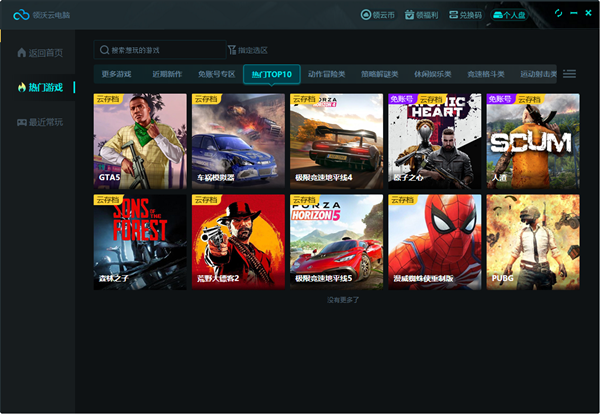Click the 领沃云电脑 app title text
This screenshot has height=414, width=600.
51,15
